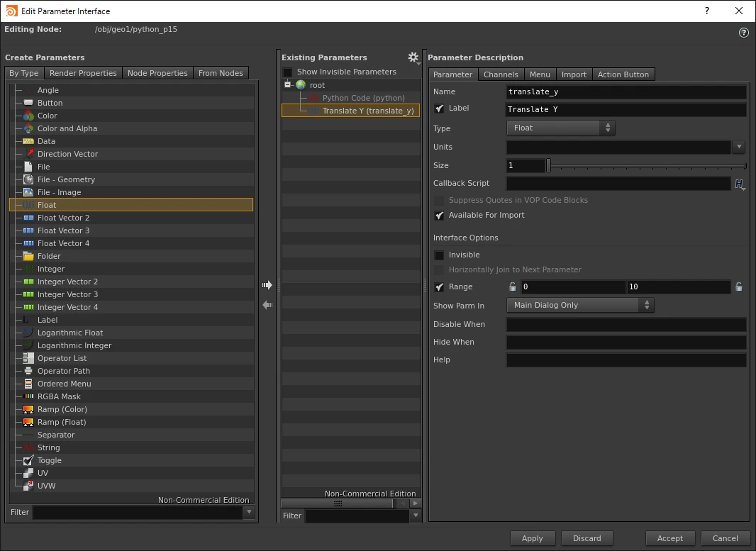Check the Invisible checkbox
The image size is (756, 551).
click(x=439, y=255)
